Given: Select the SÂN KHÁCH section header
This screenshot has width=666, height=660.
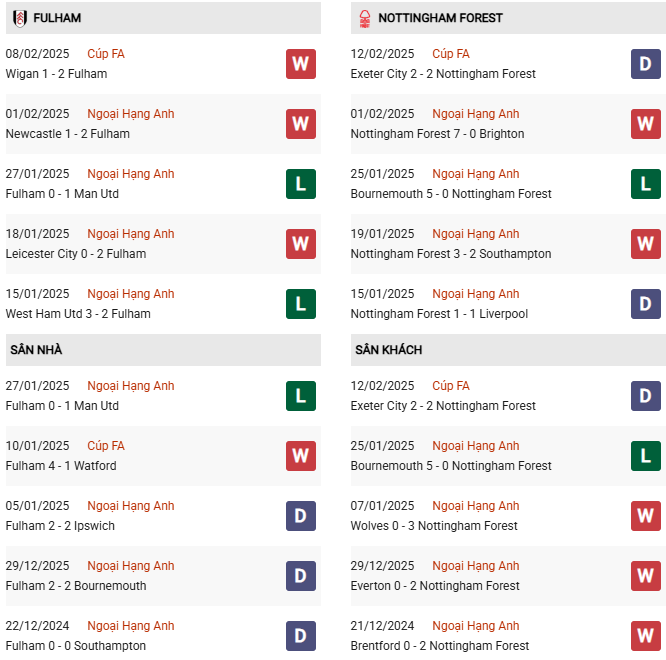Looking at the screenshot, I should pyautogui.click(x=388, y=350).
